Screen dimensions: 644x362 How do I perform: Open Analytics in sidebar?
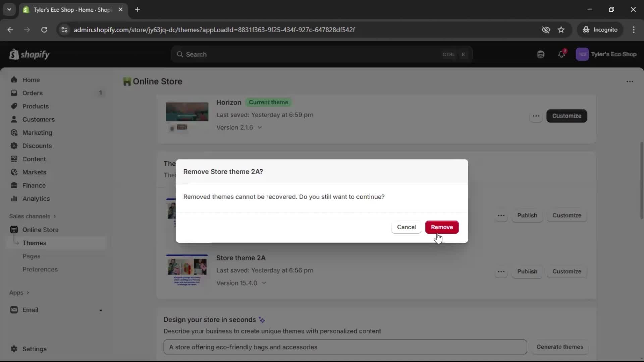pyautogui.click(x=36, y=199)
